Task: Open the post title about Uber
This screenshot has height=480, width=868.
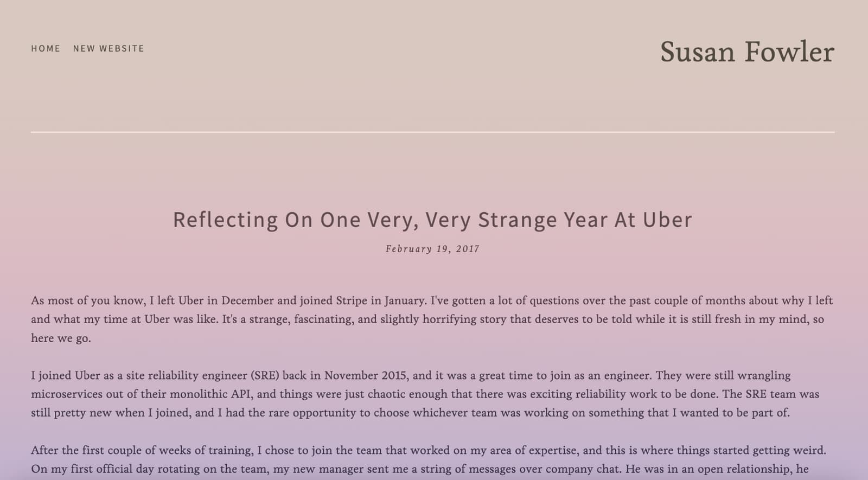Action: pos(432,220)
